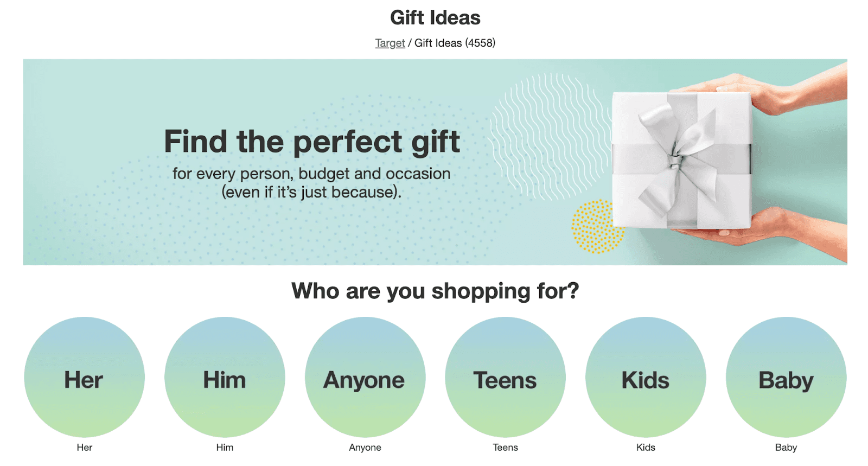This screenshot has width=868, height=466.
Task: Click the white gift box image
Action: (681, 160)
